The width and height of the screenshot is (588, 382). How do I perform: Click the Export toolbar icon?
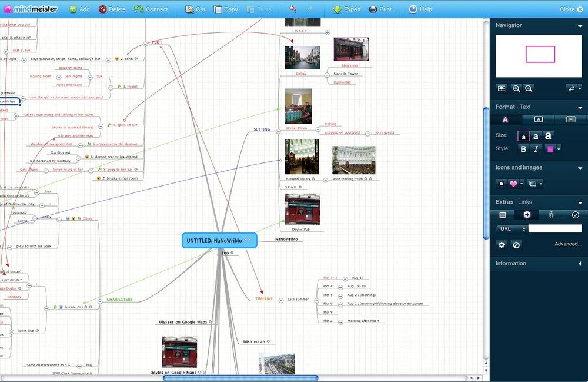[338, 9]
